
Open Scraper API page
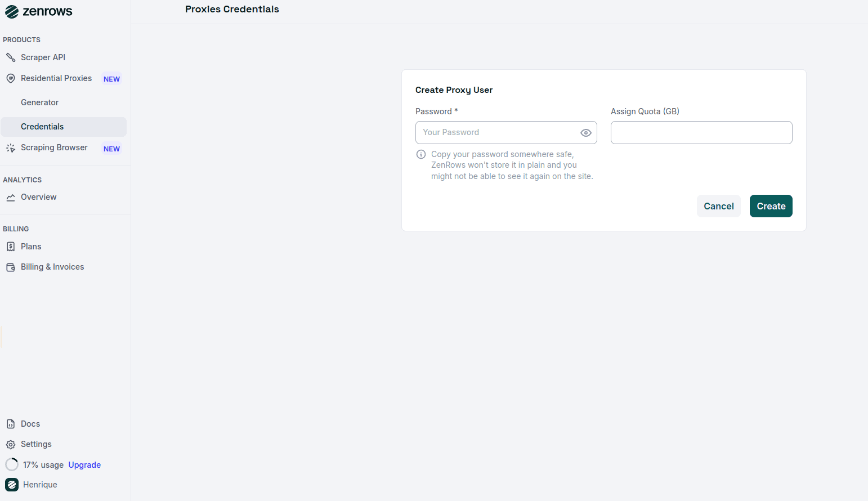(43, 57)
